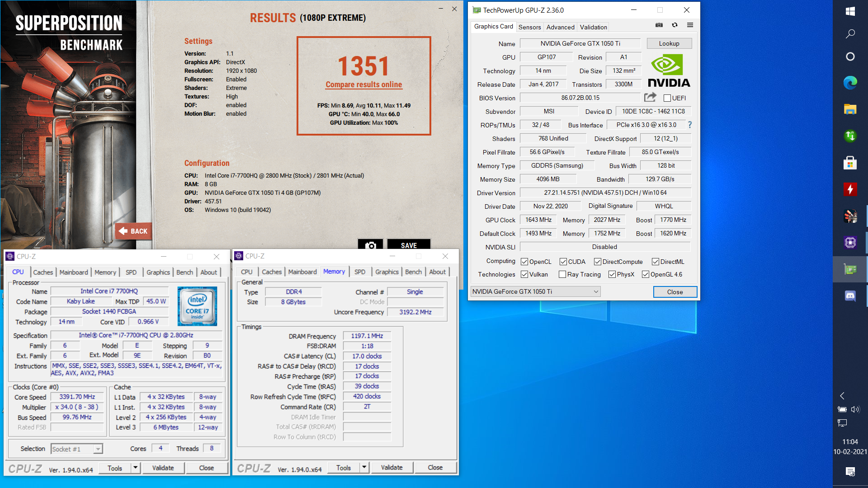Open File Explorer from taskbar
The image size is (868, 488).
coord(850,109)
